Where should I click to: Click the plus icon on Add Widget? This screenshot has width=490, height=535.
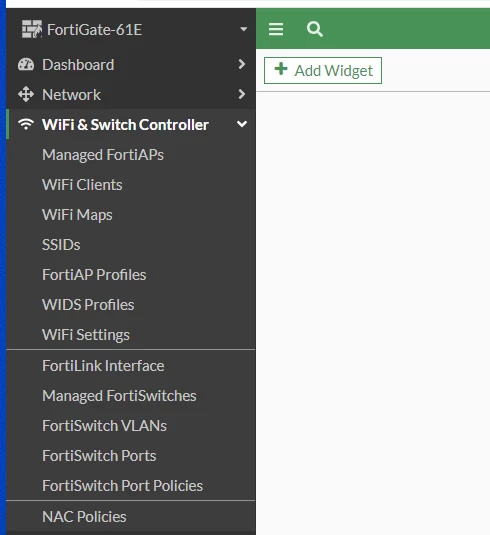pyautogui.click(x=281, y=69)
